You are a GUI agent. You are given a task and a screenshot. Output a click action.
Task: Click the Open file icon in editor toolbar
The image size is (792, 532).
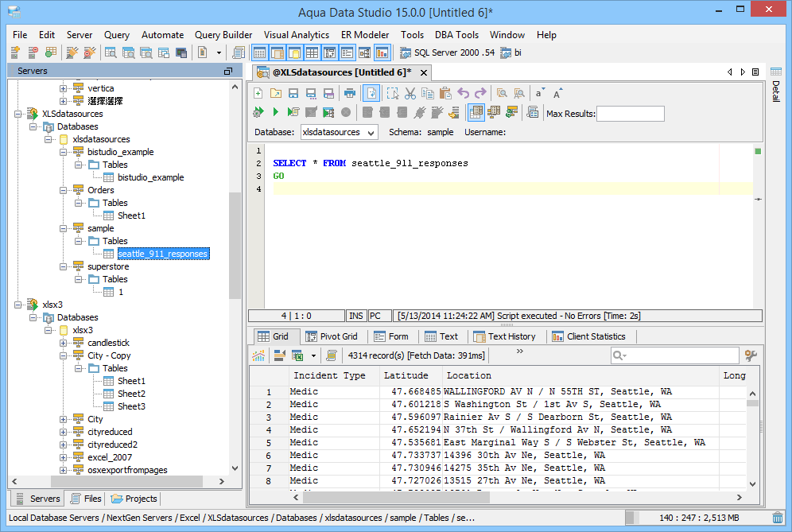[276, 93]
